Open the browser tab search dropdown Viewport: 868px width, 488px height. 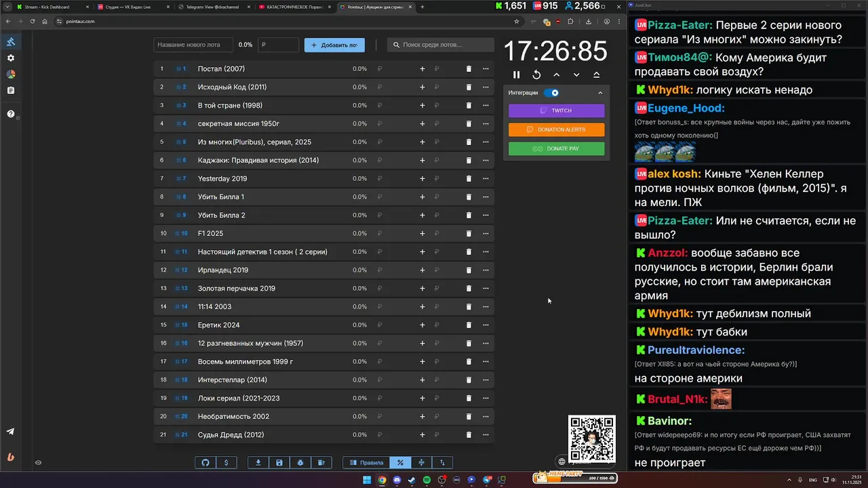7,7
